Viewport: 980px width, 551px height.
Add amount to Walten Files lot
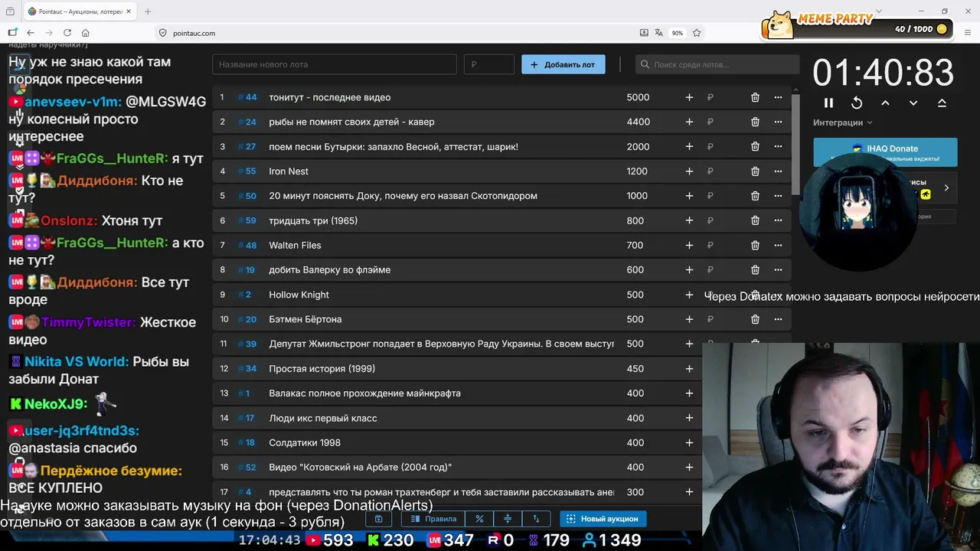[689, 245]
